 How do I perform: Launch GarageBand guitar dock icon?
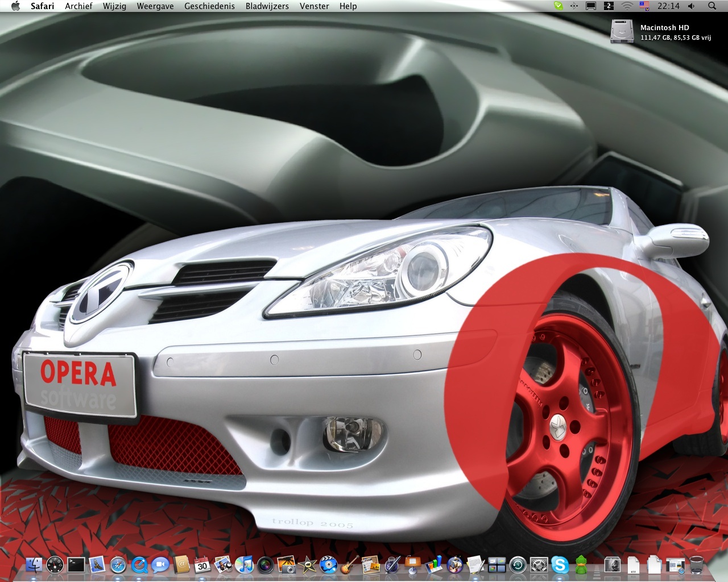[x=350, y=564]
